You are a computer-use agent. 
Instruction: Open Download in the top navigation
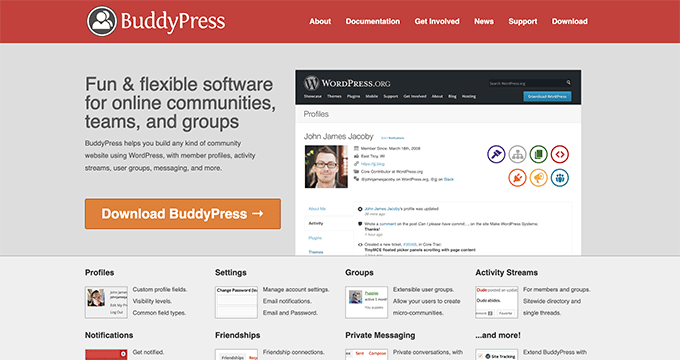point(569,21)
